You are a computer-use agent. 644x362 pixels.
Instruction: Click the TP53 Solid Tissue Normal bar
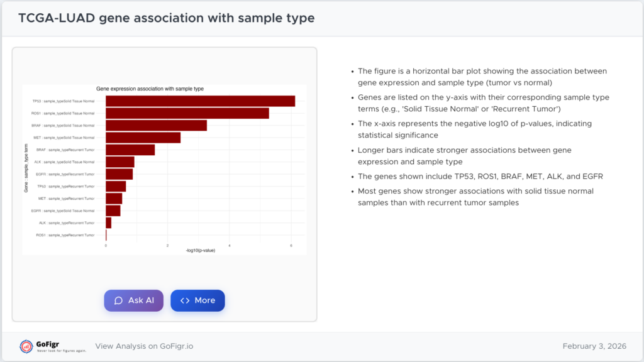(x=200, y=101)
